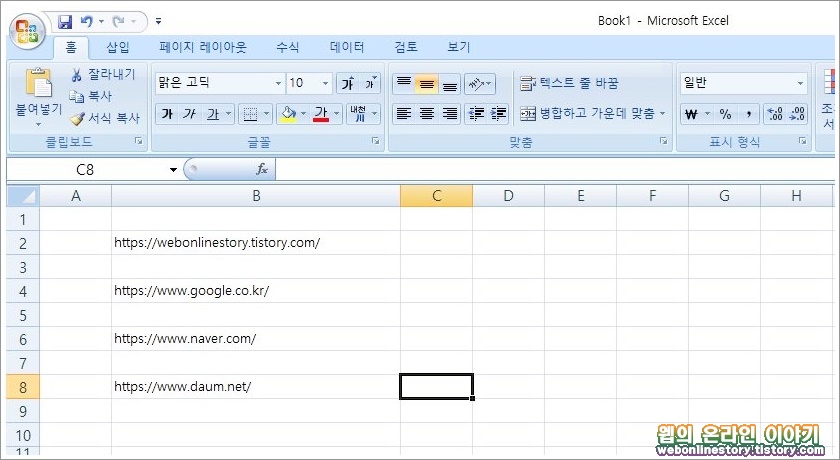Open 글꼴 dialog launcher
Viewport: 840px width, 460px height.
376,141
